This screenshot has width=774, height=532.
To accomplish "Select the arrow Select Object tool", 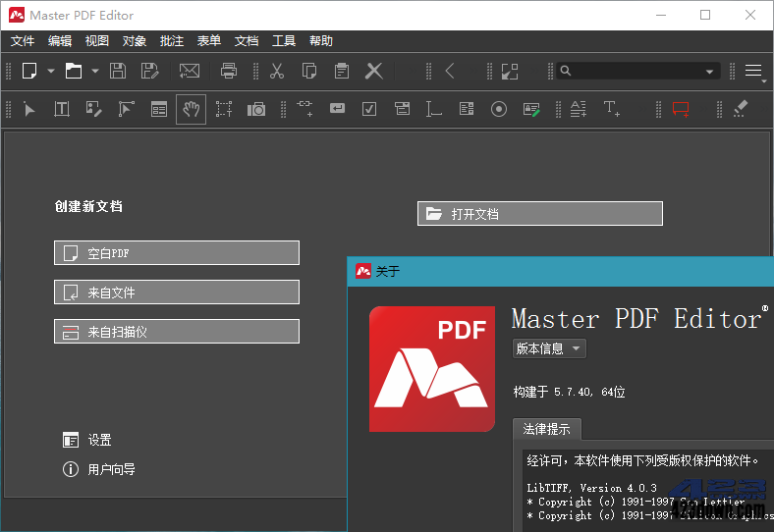I will click(x=29, y=109).
